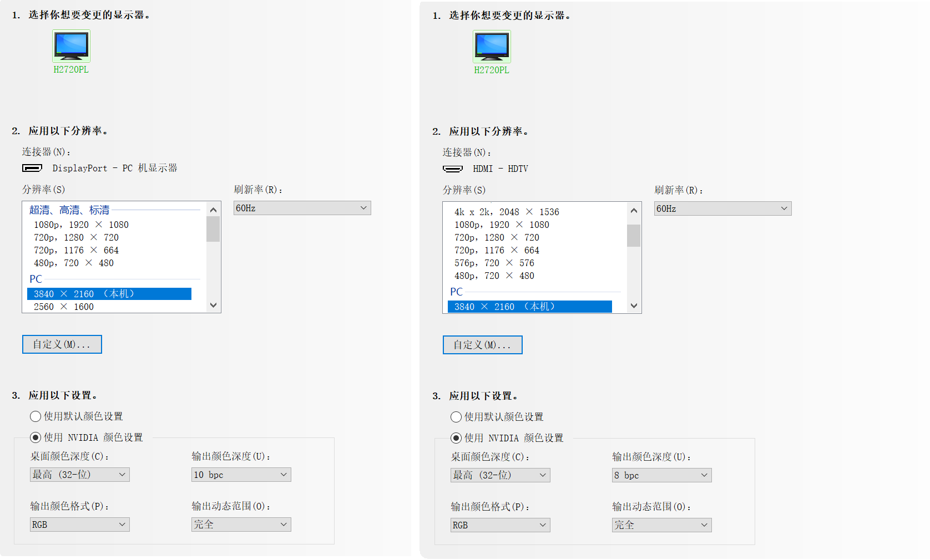Click the 自定义(M) button on the right panel
The image size is (930, 560).
coord(482,344)
